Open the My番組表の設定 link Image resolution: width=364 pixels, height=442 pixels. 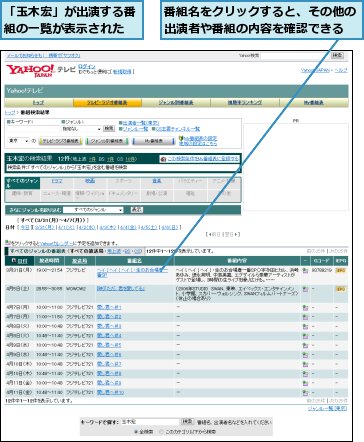(x=200, y=138)
